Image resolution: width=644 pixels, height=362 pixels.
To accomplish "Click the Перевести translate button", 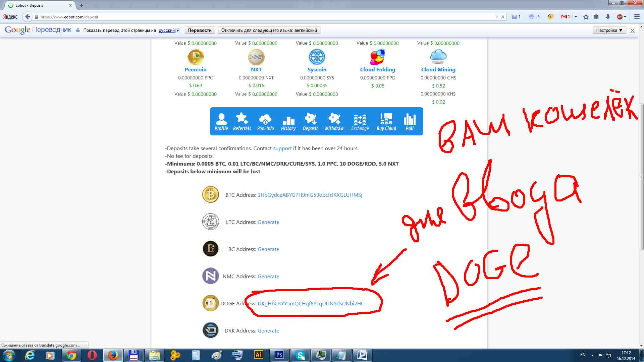I will 200,30.
